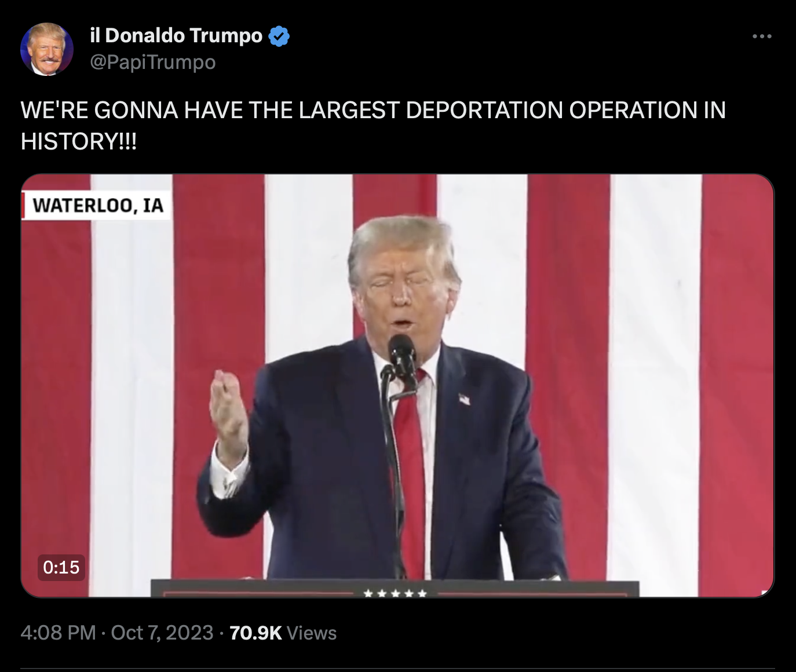Click the Views label beside 70.9K
The height and width of the screenshot is (672, 796).
pyautogui.click(x=312, y=633)
